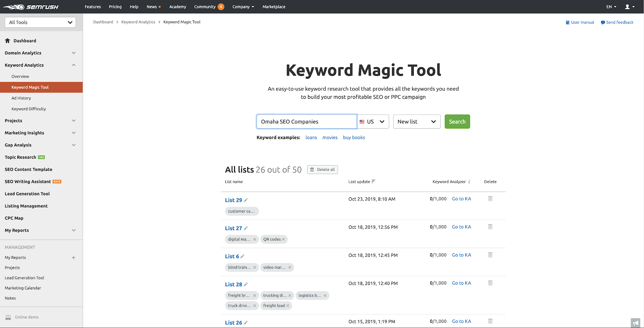Open the All Tools dropdown
This screenshot has width=644, height=328.
(40, 23)
